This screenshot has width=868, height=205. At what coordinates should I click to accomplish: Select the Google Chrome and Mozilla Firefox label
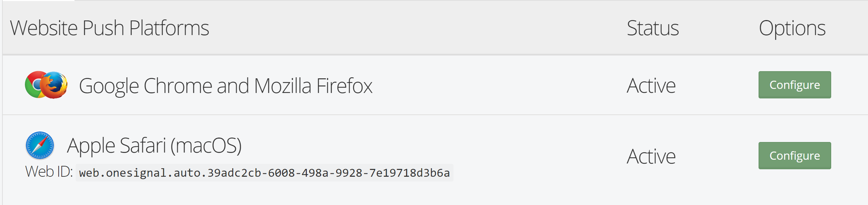coord(226,86)
